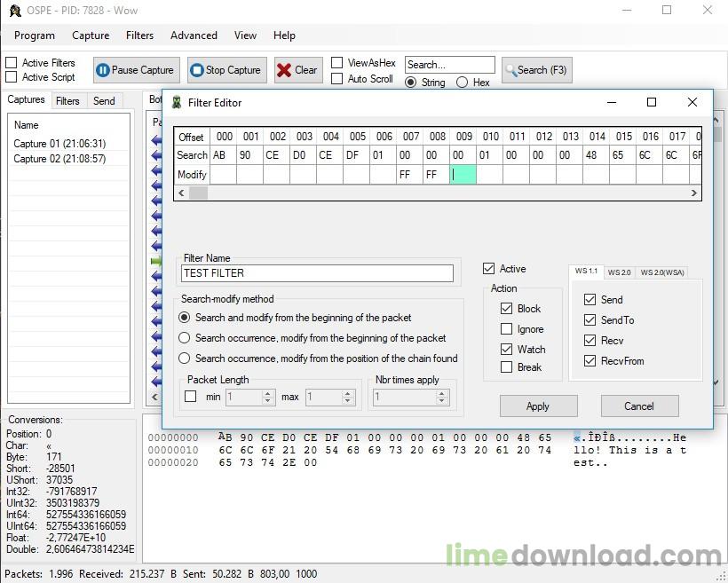Switch to the WS 2.0(WSA) tab
This screenshot has width=728, height=583.
pos(662,272)
